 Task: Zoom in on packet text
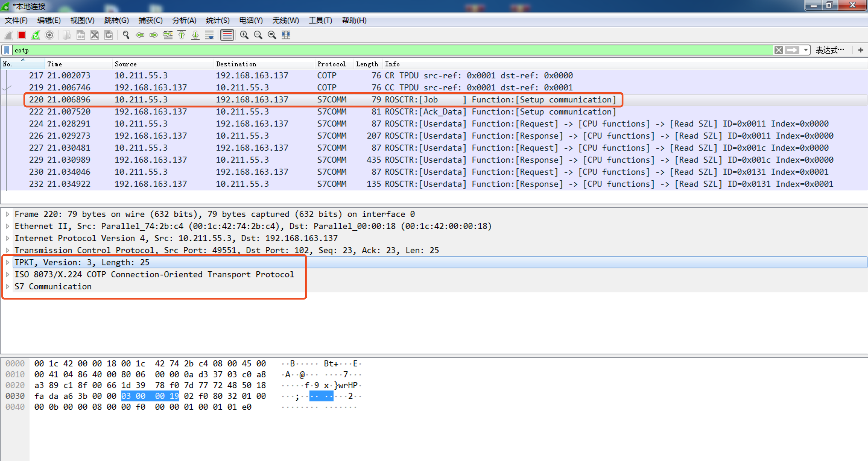[244, 35]
